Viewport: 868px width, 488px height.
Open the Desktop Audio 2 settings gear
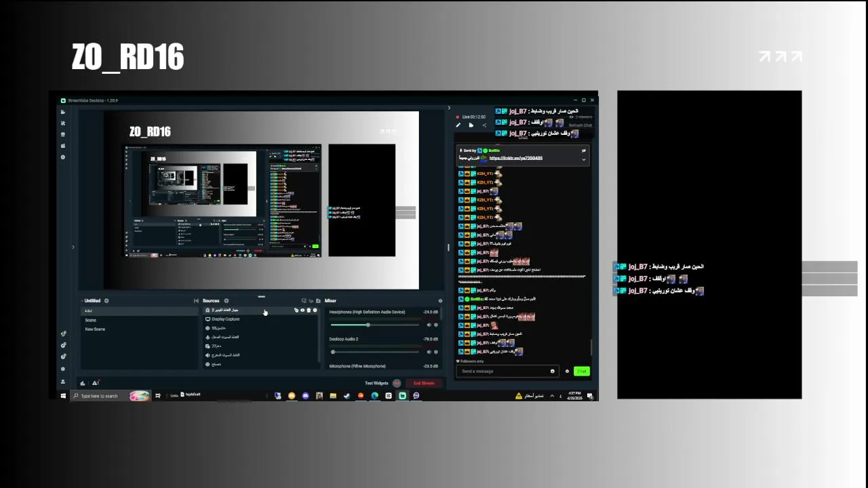[435, 352]
